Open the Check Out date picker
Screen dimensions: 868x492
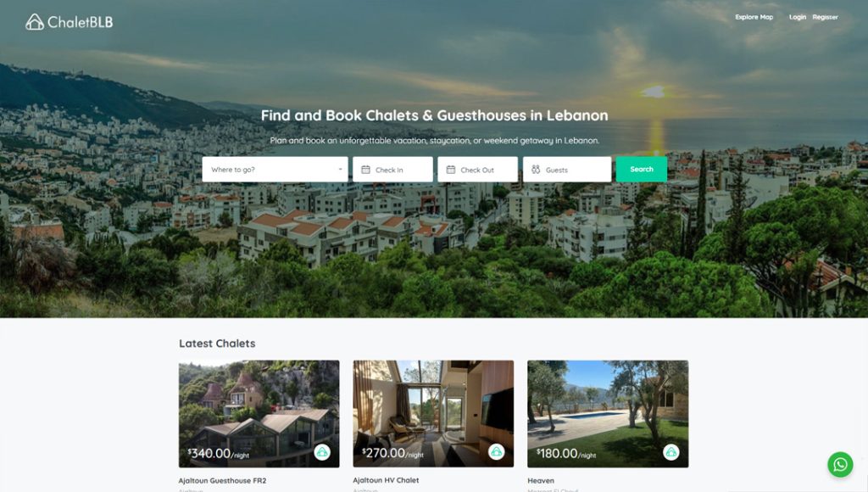point(478,170)
